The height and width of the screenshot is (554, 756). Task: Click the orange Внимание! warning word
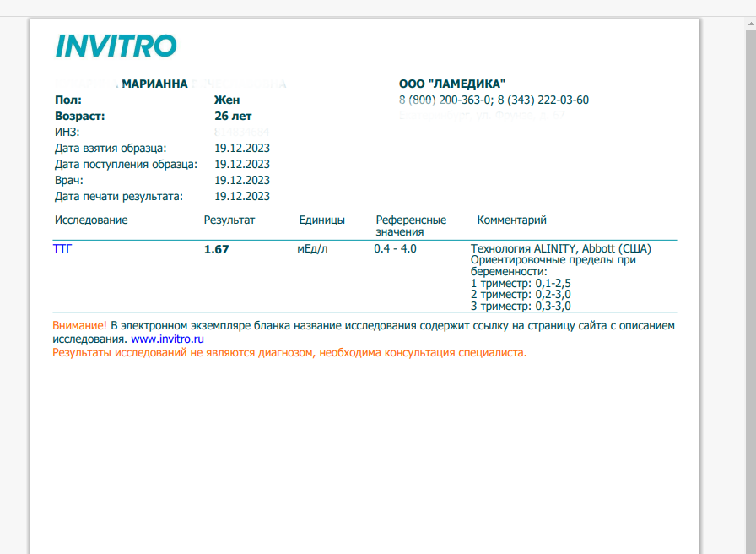coord(79,325)
